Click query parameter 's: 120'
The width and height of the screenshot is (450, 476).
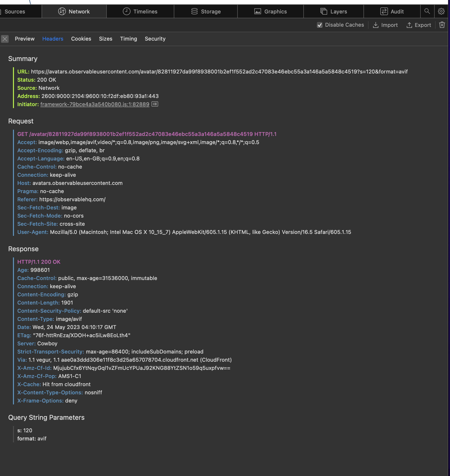pos(25,430)
